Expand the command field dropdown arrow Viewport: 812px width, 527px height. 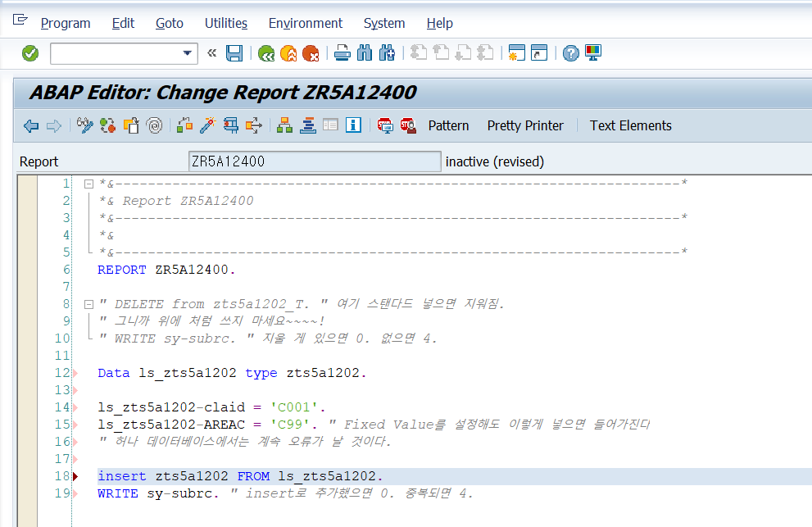(187, 52)
